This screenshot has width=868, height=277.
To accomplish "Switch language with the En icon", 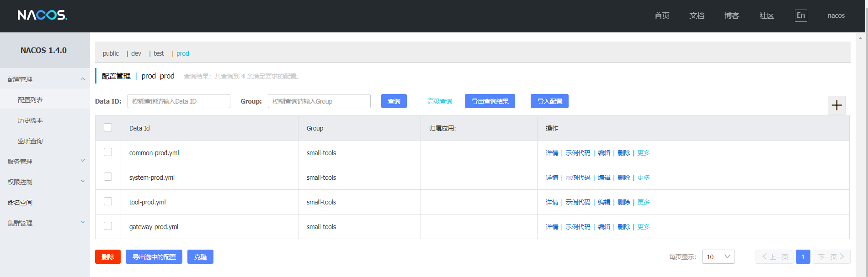I will (800, 16).
